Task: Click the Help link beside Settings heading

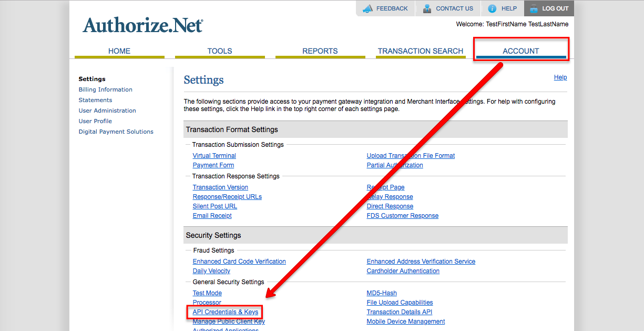Action: (560, 77)
